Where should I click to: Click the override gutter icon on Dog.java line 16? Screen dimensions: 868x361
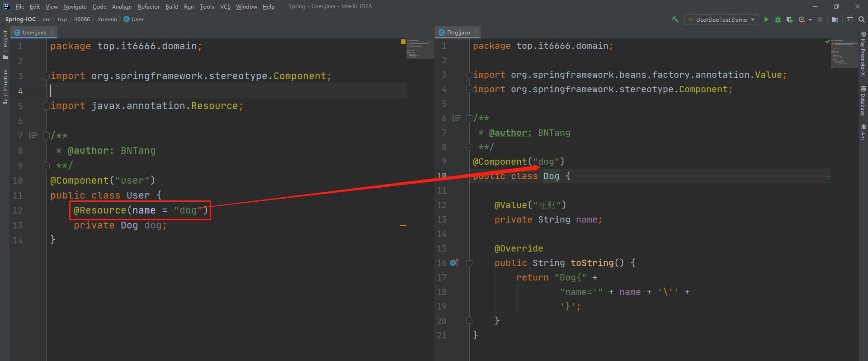(x=454, y=263)
